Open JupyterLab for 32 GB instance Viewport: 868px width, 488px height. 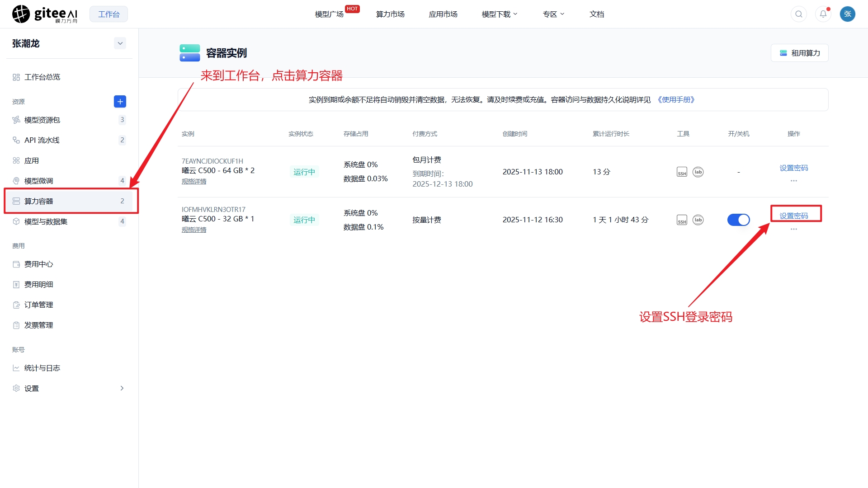click(x=698, y=220)
